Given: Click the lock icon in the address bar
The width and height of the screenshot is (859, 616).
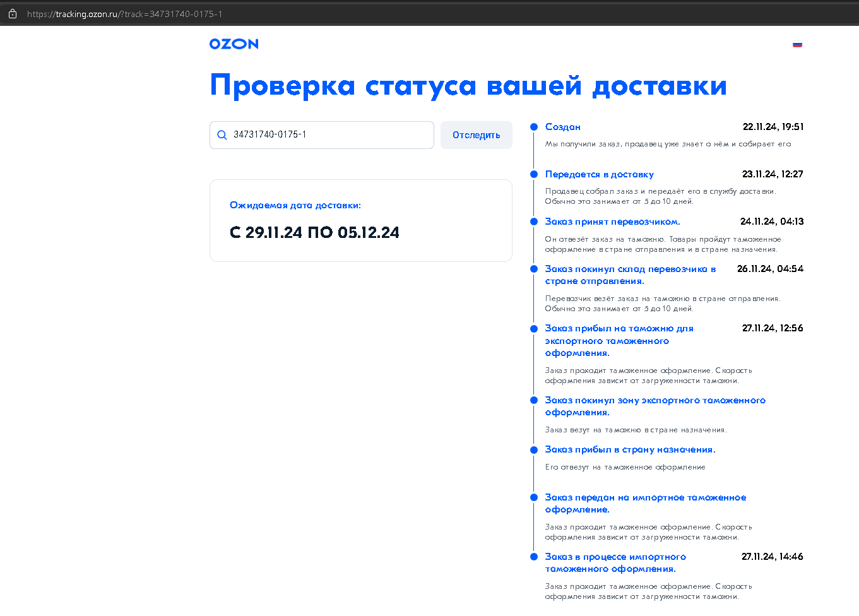Looking at the screenshot, I should (x=13, y=14).
